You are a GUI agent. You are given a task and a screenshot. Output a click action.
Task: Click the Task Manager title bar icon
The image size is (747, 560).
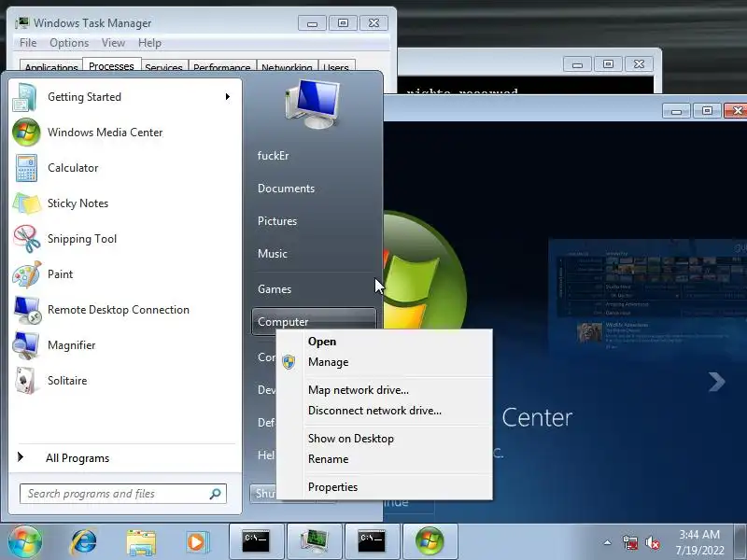pos(21,22)
